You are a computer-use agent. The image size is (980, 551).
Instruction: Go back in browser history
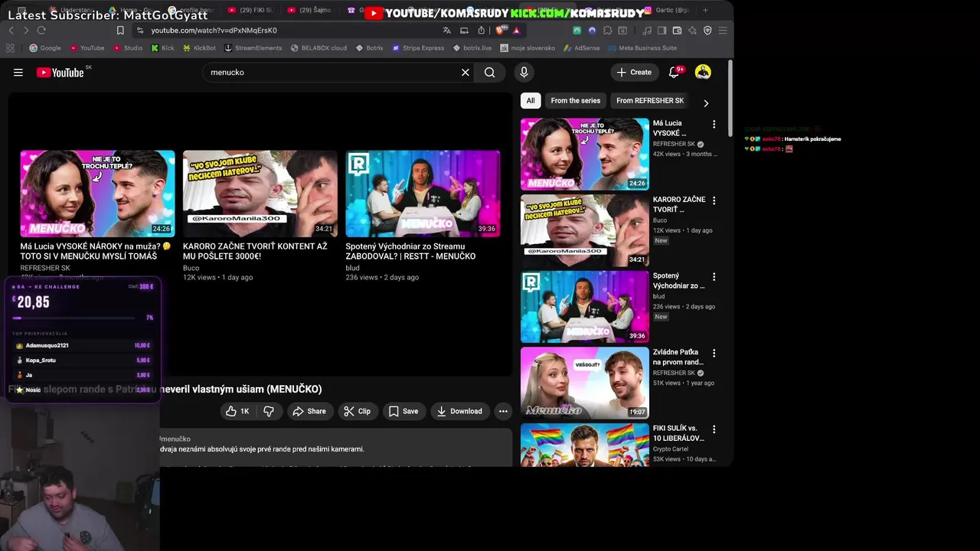(11, 30)
